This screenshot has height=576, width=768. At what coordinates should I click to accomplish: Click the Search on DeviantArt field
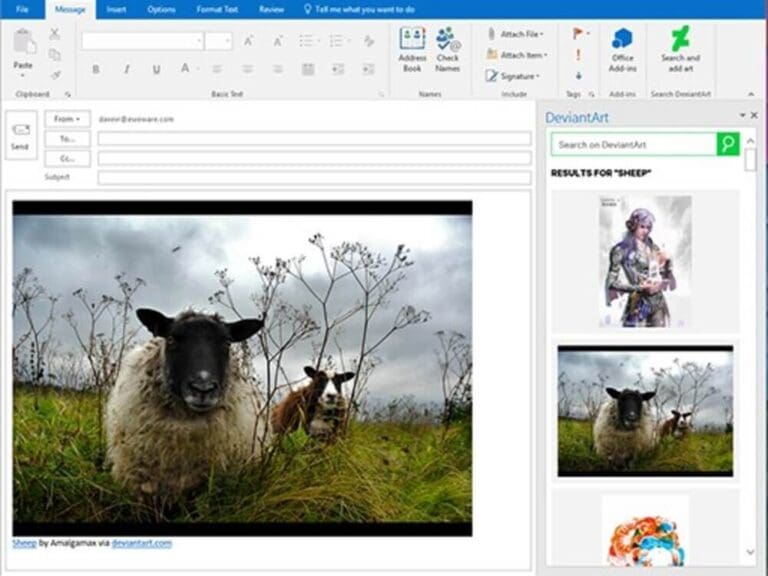pyautogui.click(x=634, y=144)
